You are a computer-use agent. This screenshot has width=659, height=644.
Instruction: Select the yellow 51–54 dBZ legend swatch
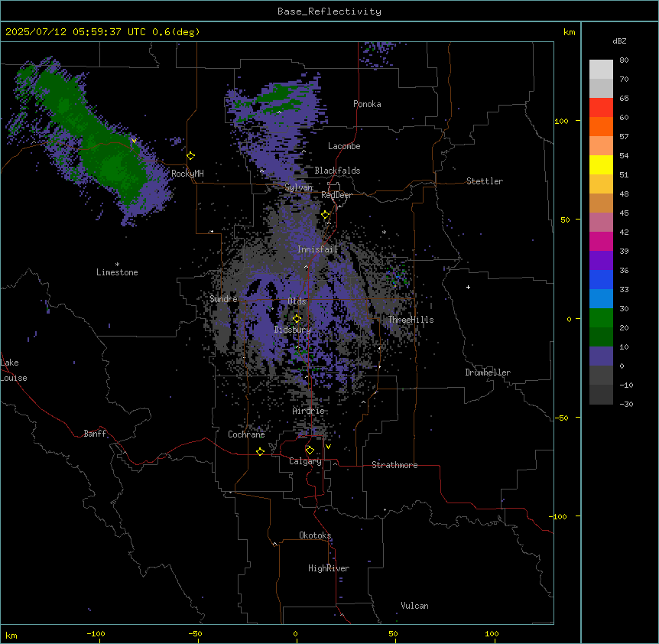pyautogui.click(x=601, y=164)
